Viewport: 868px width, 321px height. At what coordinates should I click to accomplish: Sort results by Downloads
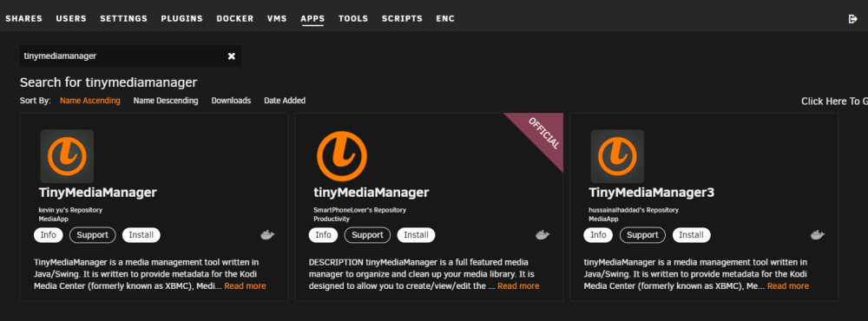click(231, 101)
